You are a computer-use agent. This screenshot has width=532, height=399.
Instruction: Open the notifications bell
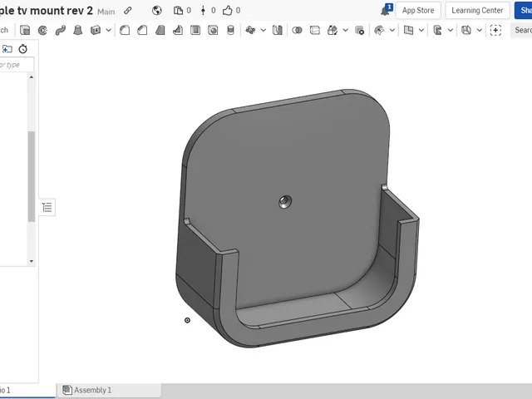click(x=386, y=10)
